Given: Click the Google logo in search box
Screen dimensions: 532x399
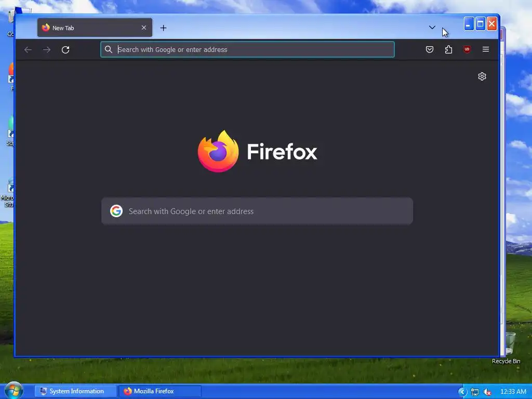Looking at the screenshot, I should [116, 211].
